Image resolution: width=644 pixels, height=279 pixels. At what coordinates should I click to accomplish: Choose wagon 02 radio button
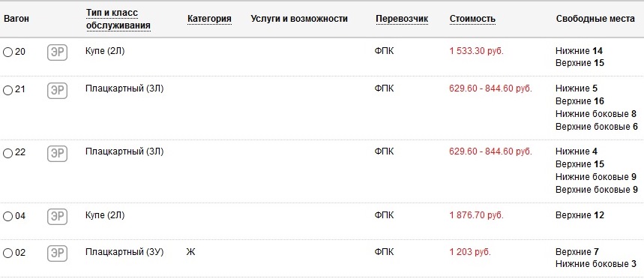tap(7, 253)
